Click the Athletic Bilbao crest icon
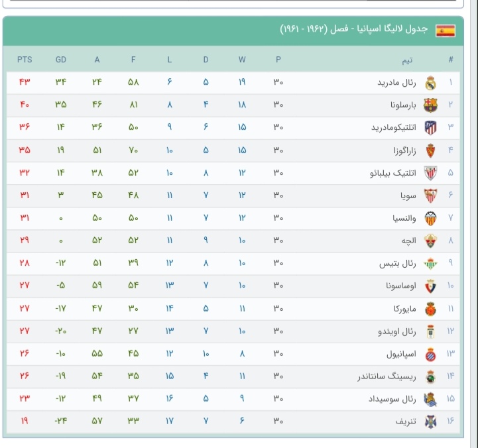The height and width of the screenshot is (448, 478). pyautogui.click(x=430, y=173)
